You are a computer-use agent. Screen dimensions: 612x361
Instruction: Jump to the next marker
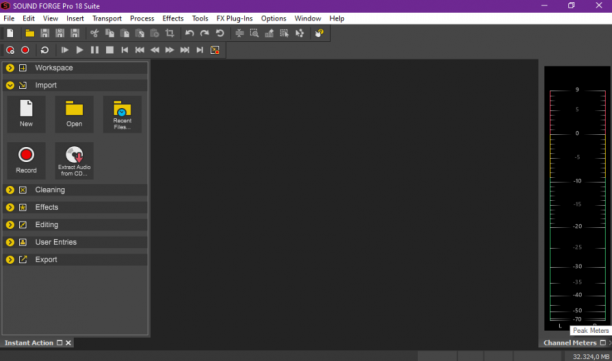185,50
